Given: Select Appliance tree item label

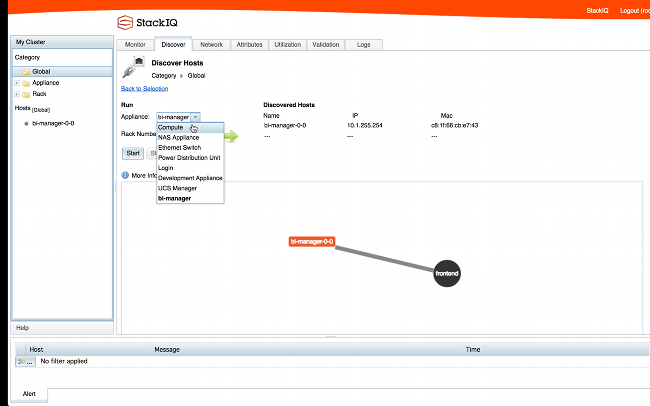Looking at the screenshot, I should tap(46, 83).
